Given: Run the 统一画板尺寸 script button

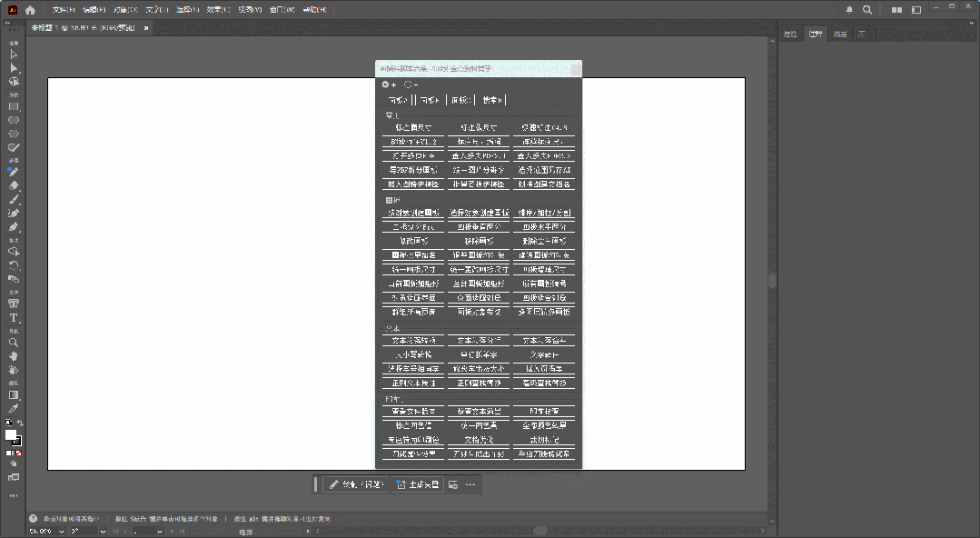Looking at the screenshot, I should point(413,270).
